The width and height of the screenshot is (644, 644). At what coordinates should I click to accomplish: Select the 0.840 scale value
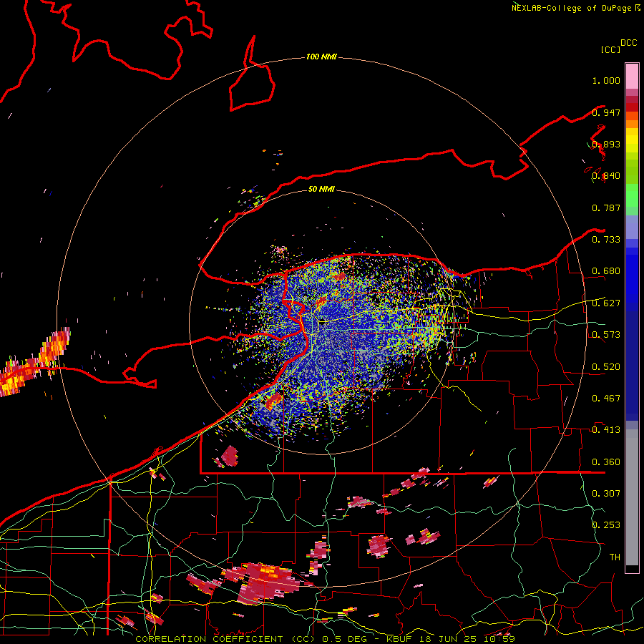tap(606, 176)
